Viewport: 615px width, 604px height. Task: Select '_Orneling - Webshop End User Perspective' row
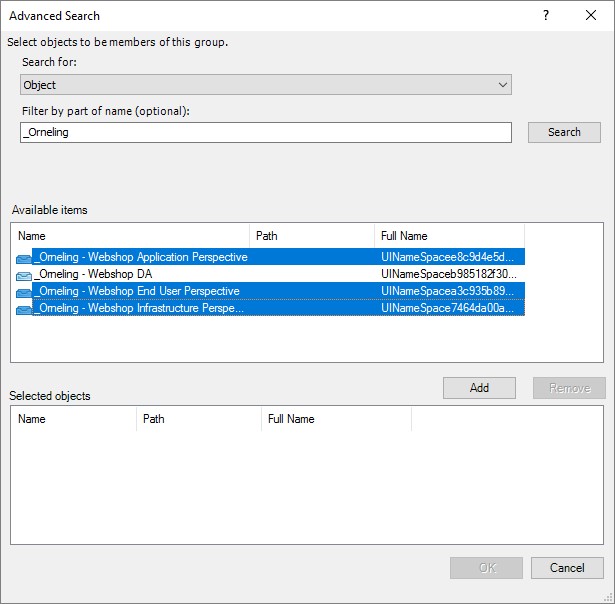270,291
